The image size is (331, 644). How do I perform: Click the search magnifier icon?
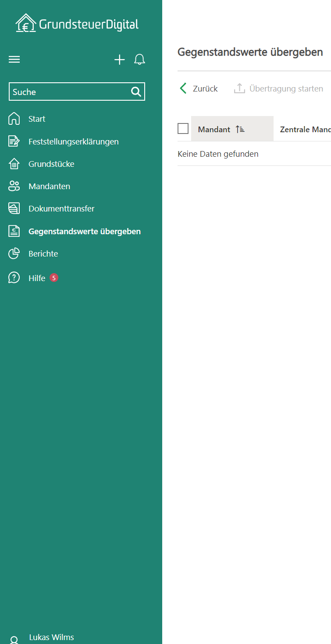point(136,91)
